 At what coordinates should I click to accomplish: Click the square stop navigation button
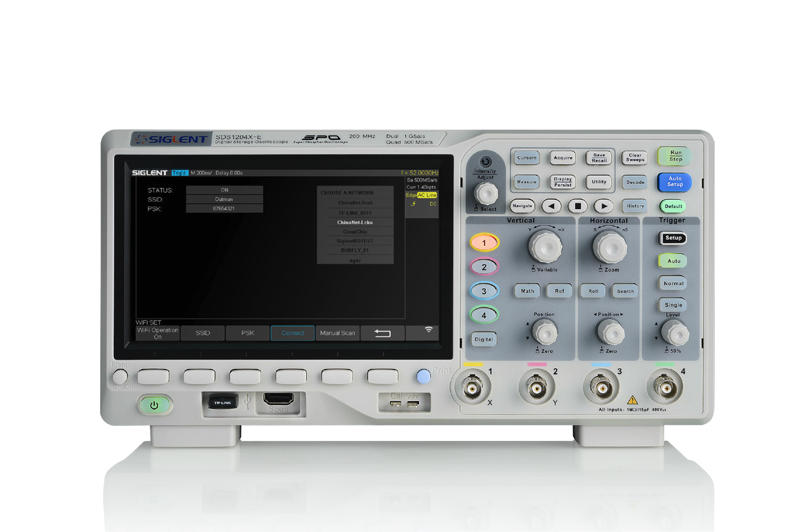tap(577, 206)
